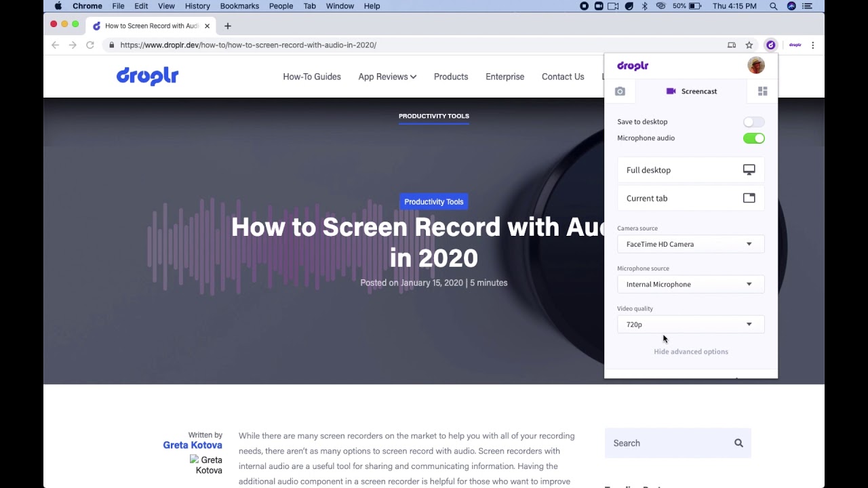
Task: Click the user avatar in Droplr popup
Action: [x=756, y=65]
